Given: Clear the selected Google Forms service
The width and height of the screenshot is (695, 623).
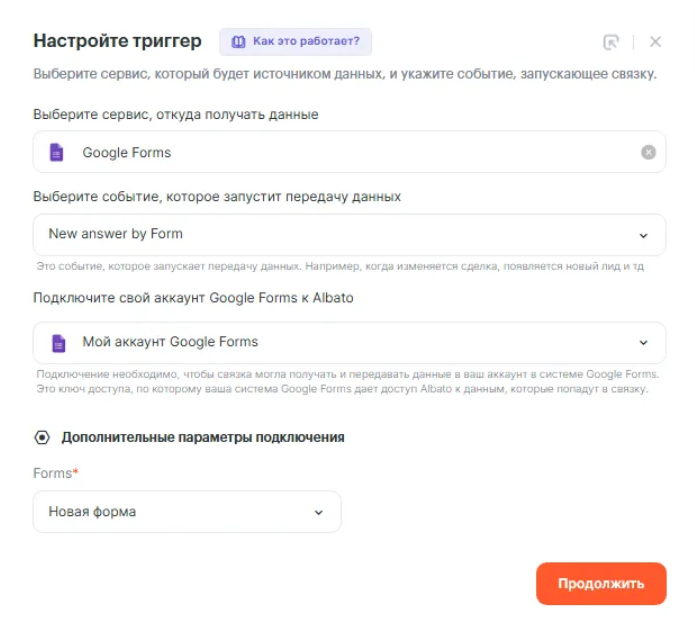Looking at the screenshot, I should [x=648, y=152].
